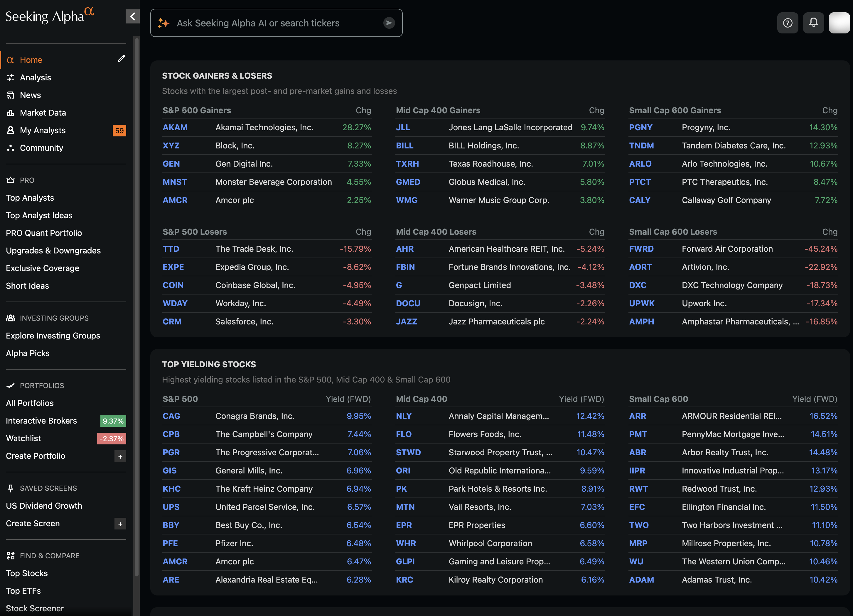
Task: Click the Saved Screens pin icon
Action: click(x=11, y=488)
